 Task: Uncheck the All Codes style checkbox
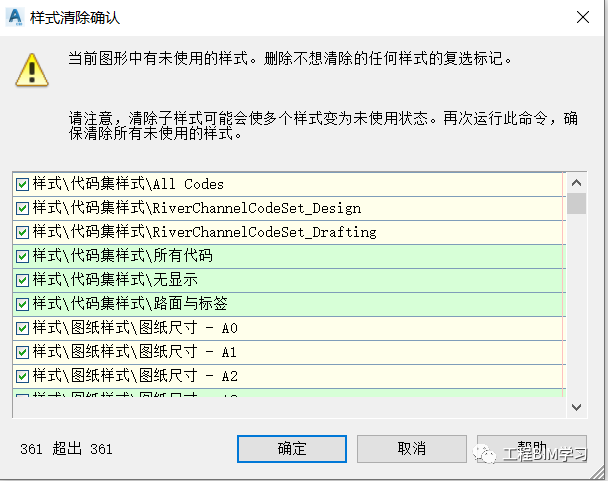point(22,184)
